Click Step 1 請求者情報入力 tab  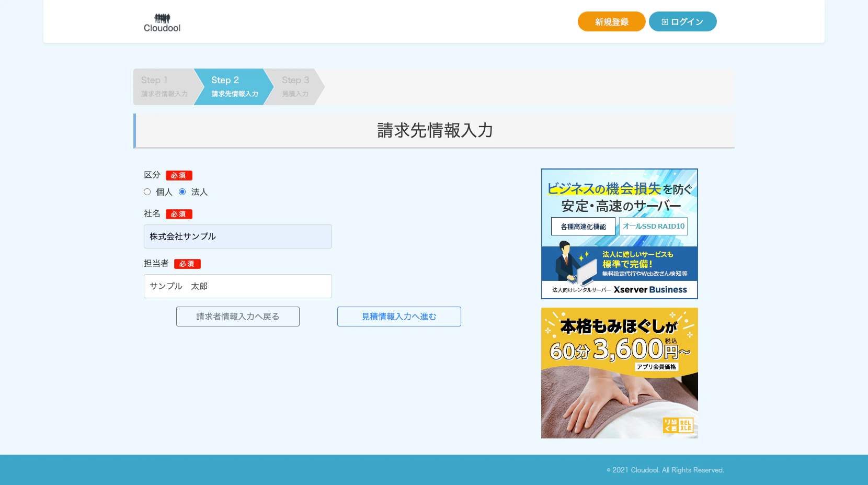pyautogui.click(x=164, y=87)
